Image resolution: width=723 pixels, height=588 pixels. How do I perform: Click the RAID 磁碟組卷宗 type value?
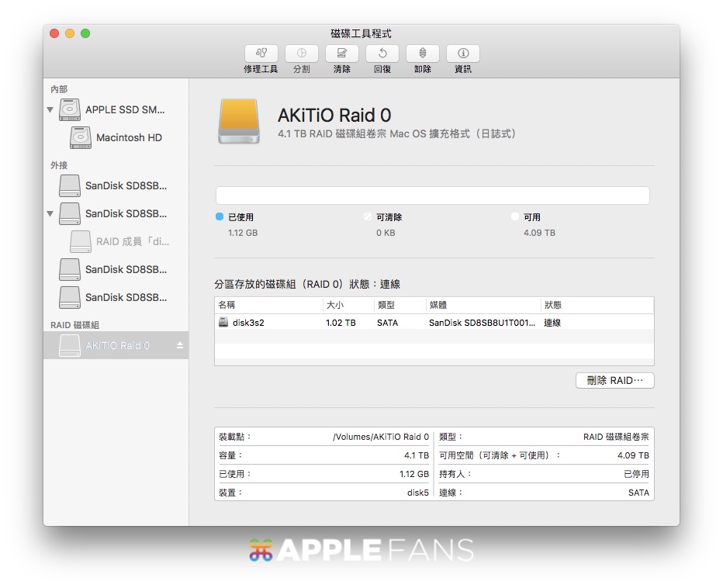tap(616, 437)
